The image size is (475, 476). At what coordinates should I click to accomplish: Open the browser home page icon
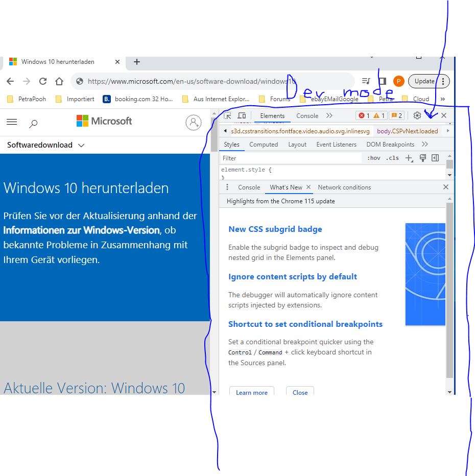pyautogui.click(x=59, y=81)
